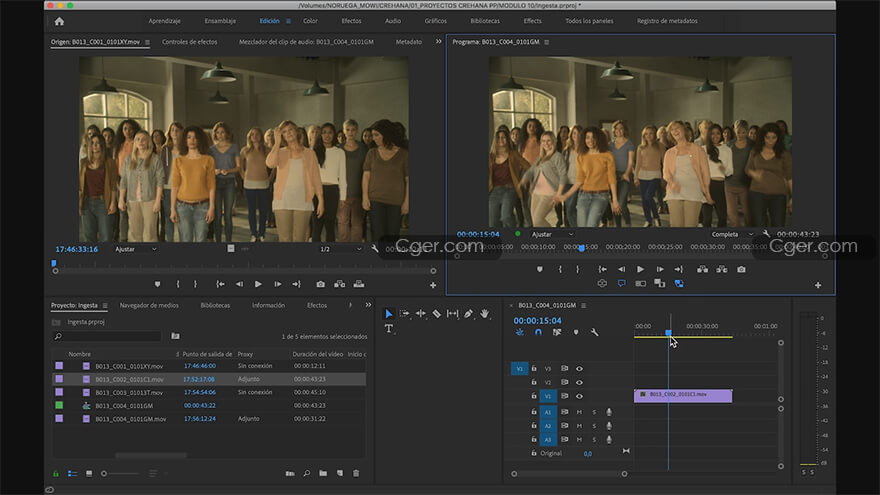
Task: Add marker in Program monitor
Action: [x=539, y=269]
